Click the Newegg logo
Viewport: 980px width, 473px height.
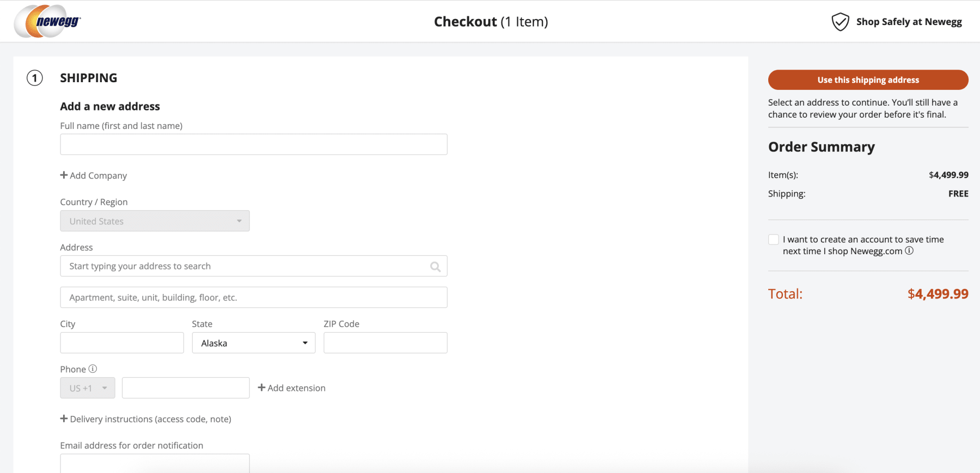click(47, 22)
